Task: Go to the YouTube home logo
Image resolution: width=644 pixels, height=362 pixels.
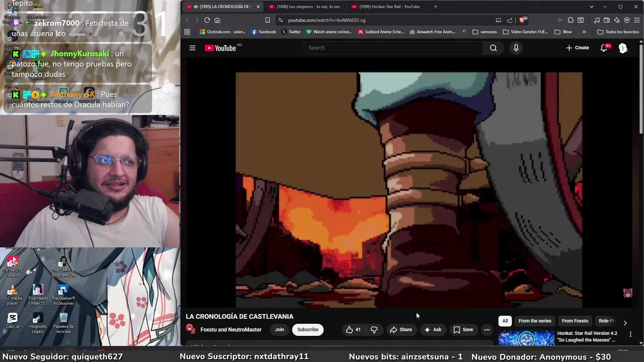Action: [x=220, y=48]
